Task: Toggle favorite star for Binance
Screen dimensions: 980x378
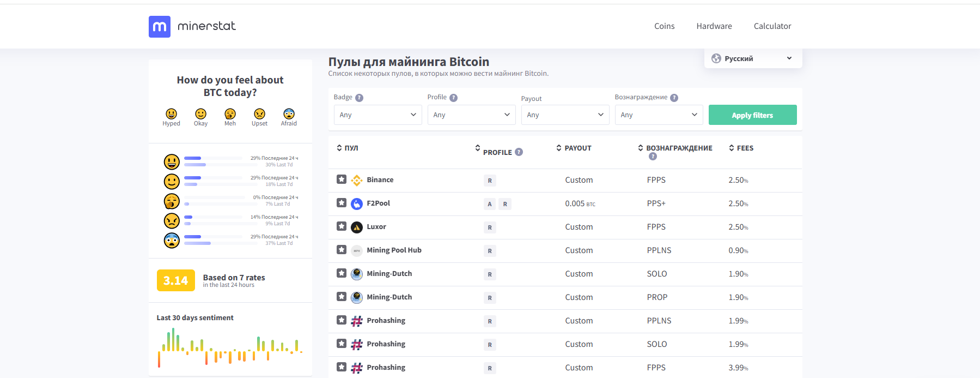Action: 342,179
